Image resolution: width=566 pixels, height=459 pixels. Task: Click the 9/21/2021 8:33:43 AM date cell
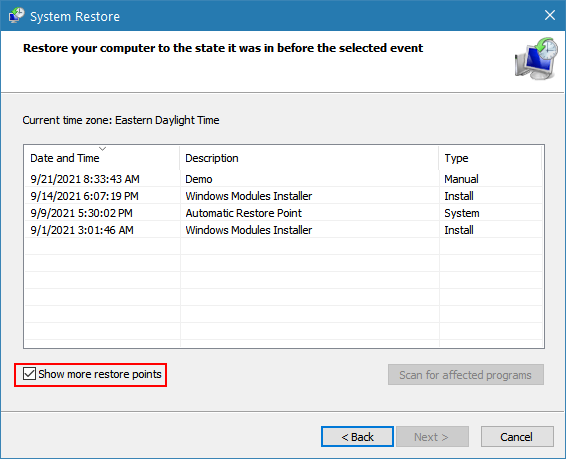pyautogui.click(x=85, y=179)
